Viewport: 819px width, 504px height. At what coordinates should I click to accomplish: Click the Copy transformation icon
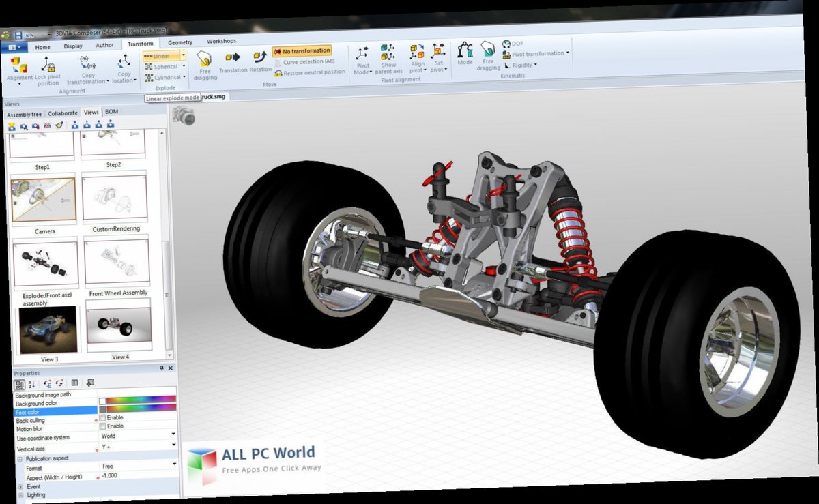coord(87,63)
